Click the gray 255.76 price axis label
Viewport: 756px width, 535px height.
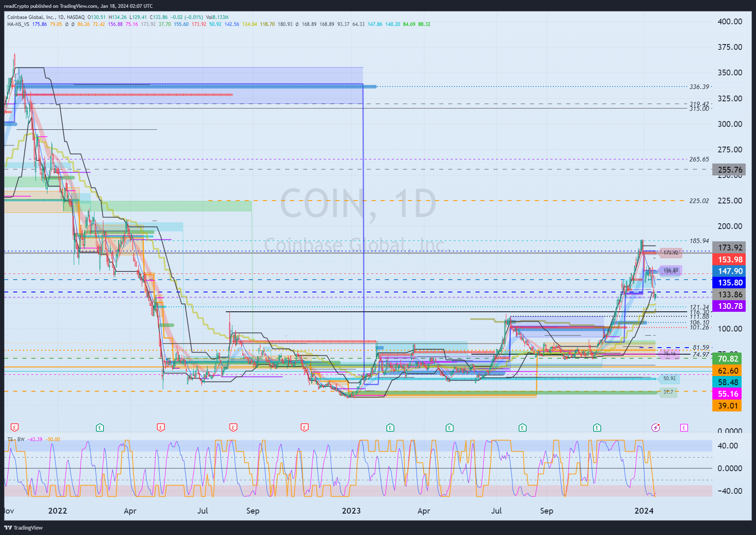(x=729, y=170)
